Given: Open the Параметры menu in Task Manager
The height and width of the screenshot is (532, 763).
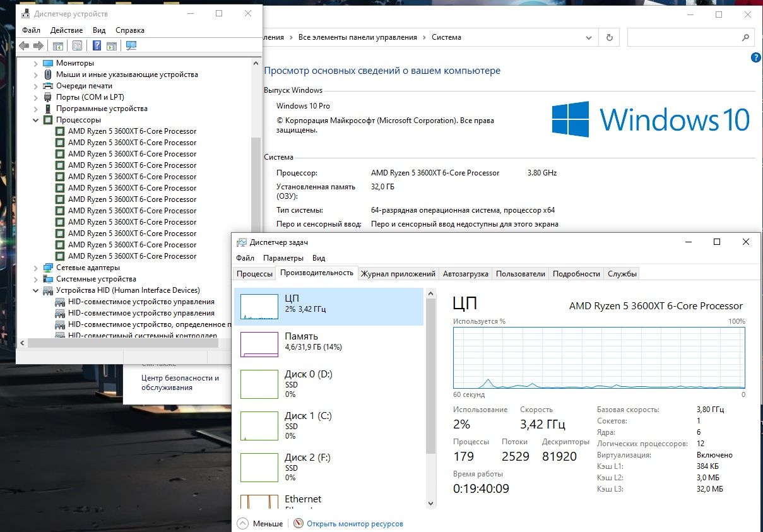Looking at the screenshot, I should (283, 258).
